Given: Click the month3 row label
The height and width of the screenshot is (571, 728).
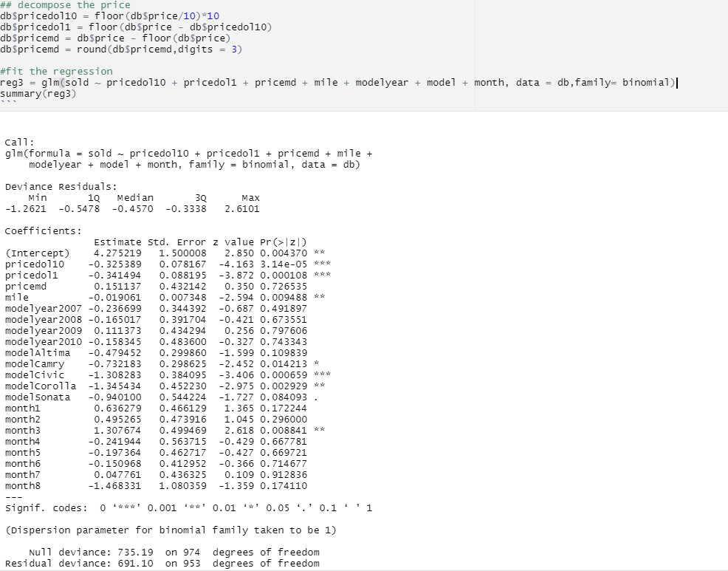Looking at the screenshot, I should pos(22,431).
